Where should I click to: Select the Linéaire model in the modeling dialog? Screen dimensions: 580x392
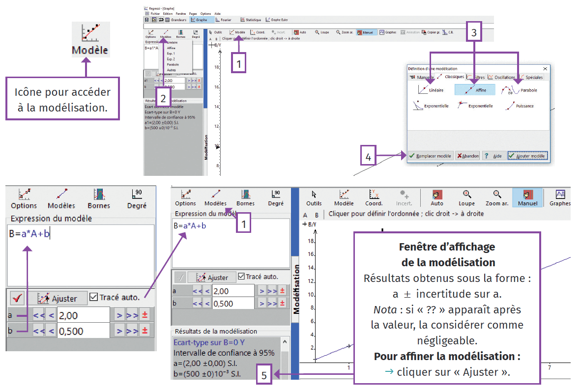click(x=431, y=90)
